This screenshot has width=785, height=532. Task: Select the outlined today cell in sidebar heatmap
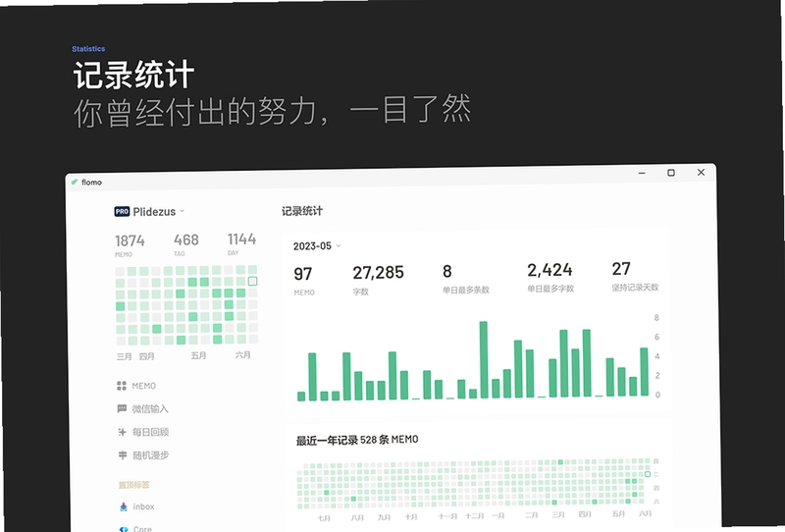coord(253,281)
